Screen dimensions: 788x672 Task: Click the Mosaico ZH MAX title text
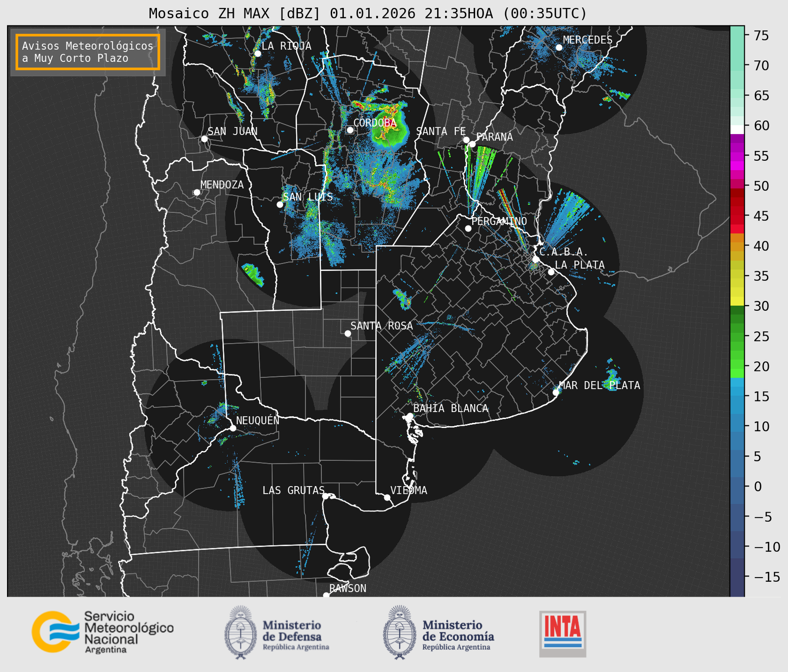(x=367, y=13)
